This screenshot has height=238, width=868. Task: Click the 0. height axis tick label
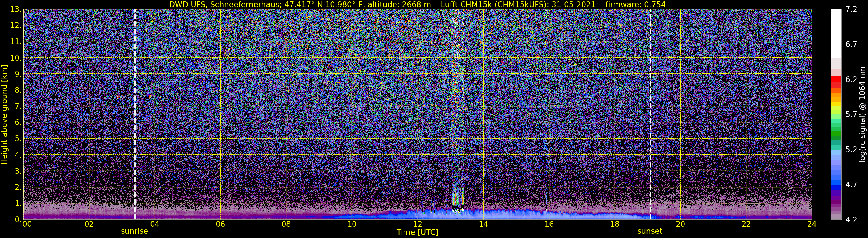tap(18, 219)
